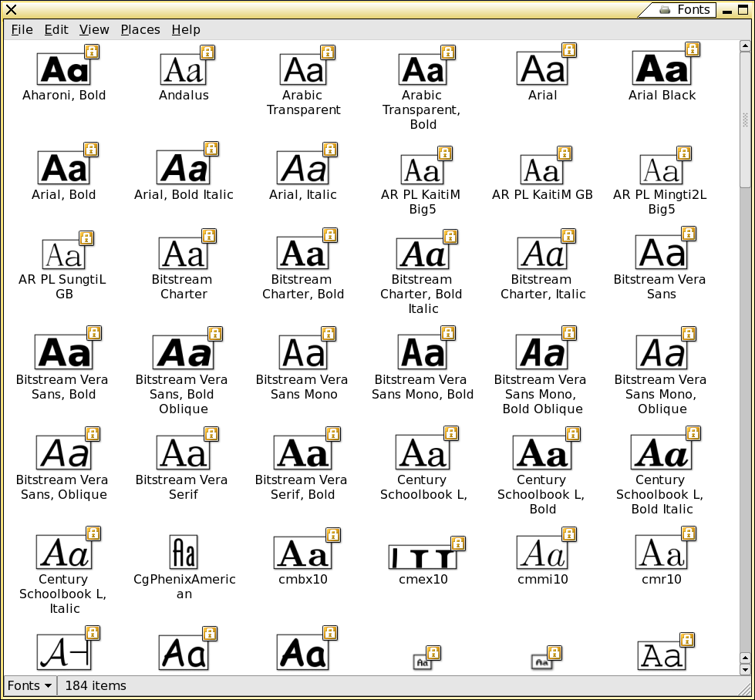755x700 pixels.
Task: Click the Fonts title tab
Action: click(x=686, y=9)
